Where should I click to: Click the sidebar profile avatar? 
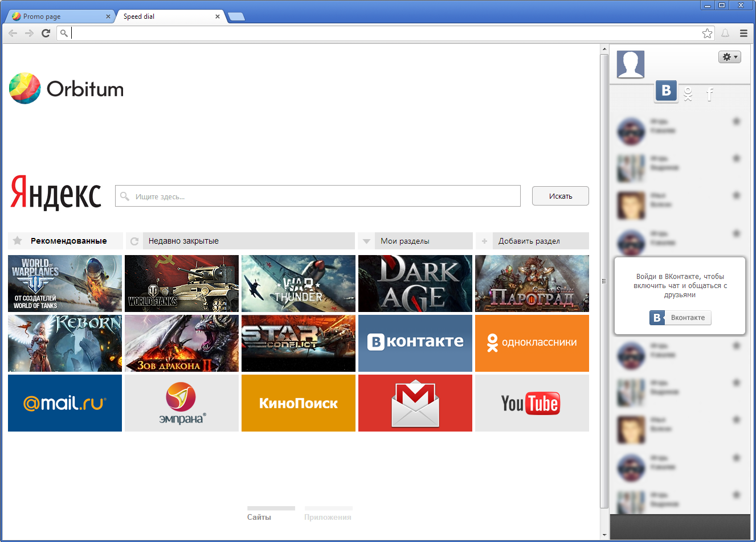(631, 64)
